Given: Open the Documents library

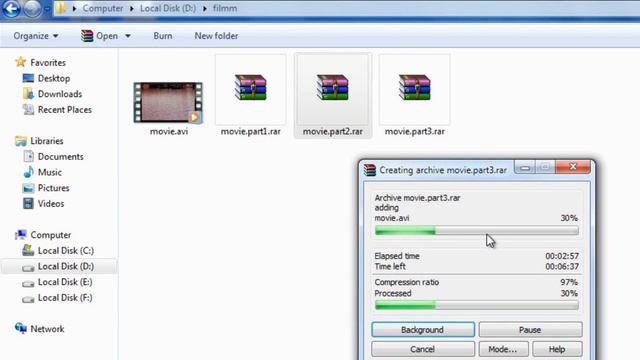Looking at the screenshot, I should click(x=60, y=157).
